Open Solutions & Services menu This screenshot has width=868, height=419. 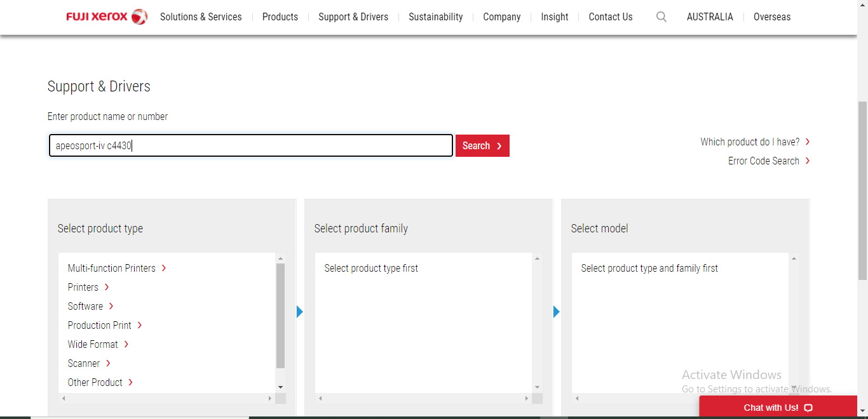[201, 17]
